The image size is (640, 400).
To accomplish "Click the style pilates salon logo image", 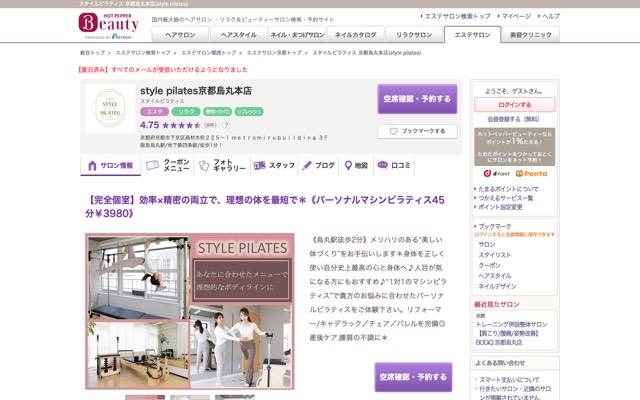I will pos(110,109).
